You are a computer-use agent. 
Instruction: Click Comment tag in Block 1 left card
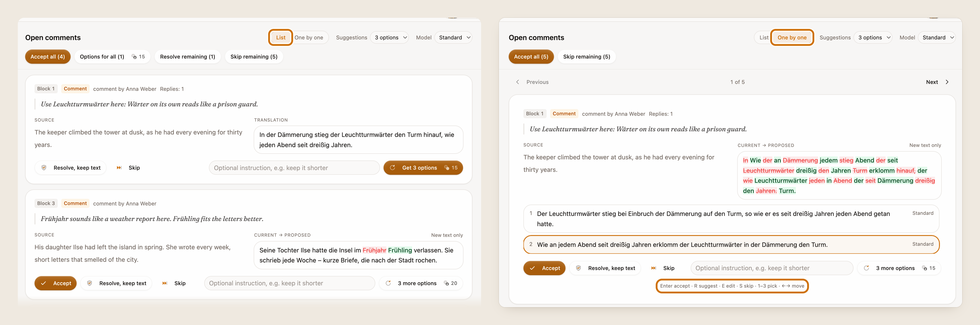coord(75,89)
